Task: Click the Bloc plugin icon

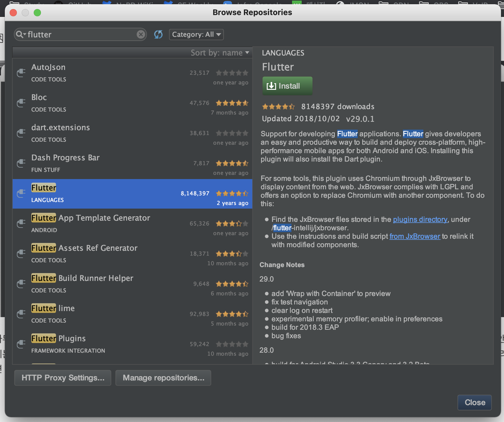Action: point(21,103)
